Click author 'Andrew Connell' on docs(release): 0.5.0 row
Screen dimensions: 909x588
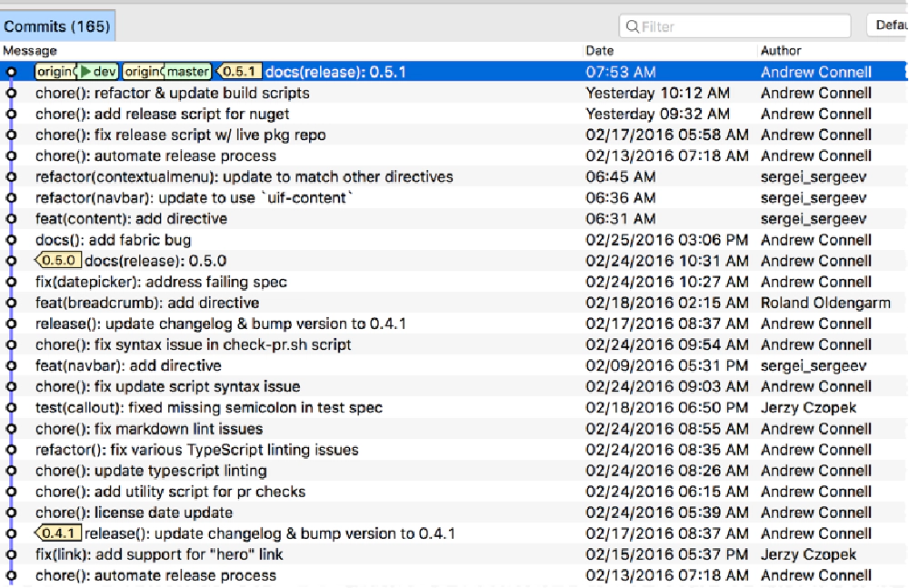click(816, 261)
